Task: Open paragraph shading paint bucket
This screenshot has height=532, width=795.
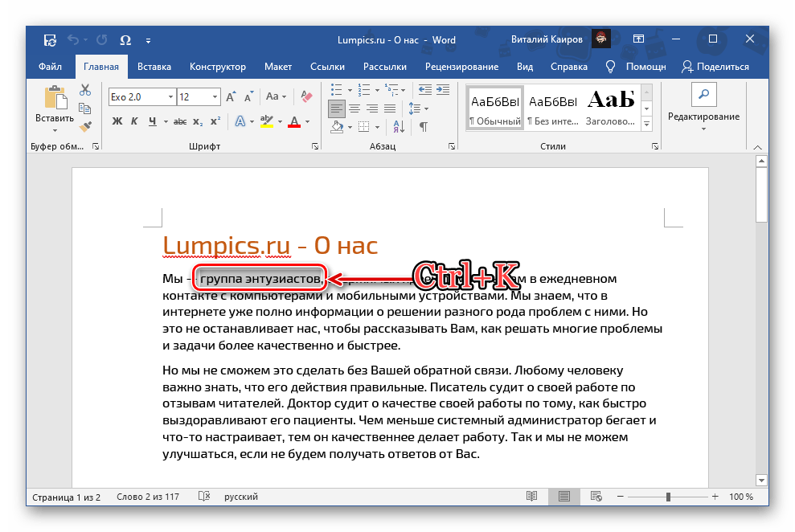Action: pyautogui.click(x=337, y=127)
